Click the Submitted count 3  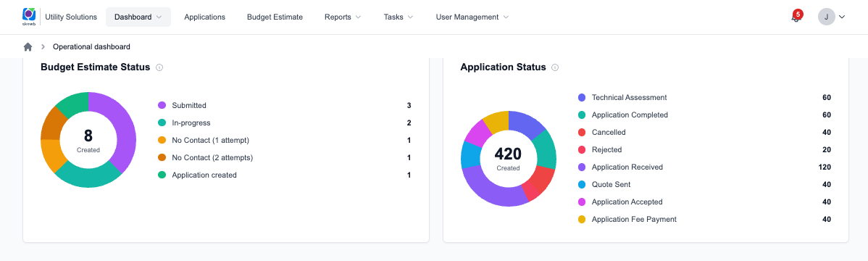coord(409,105)
